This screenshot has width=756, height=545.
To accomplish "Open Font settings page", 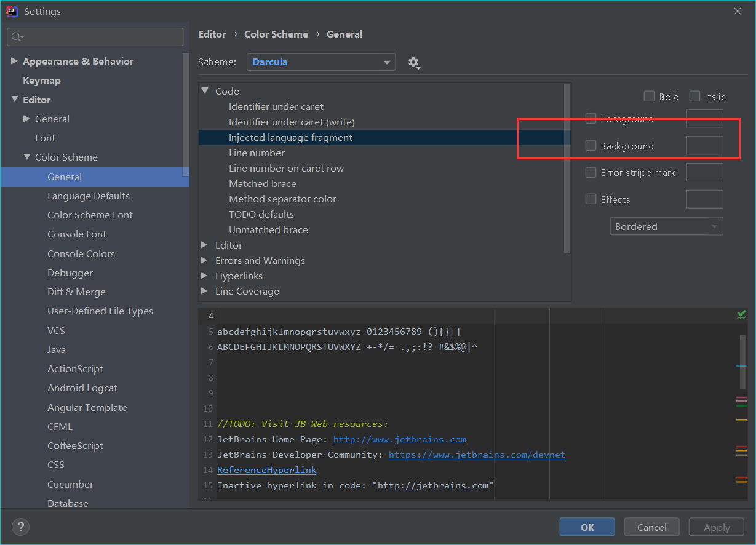I will [x=45, y=138].
